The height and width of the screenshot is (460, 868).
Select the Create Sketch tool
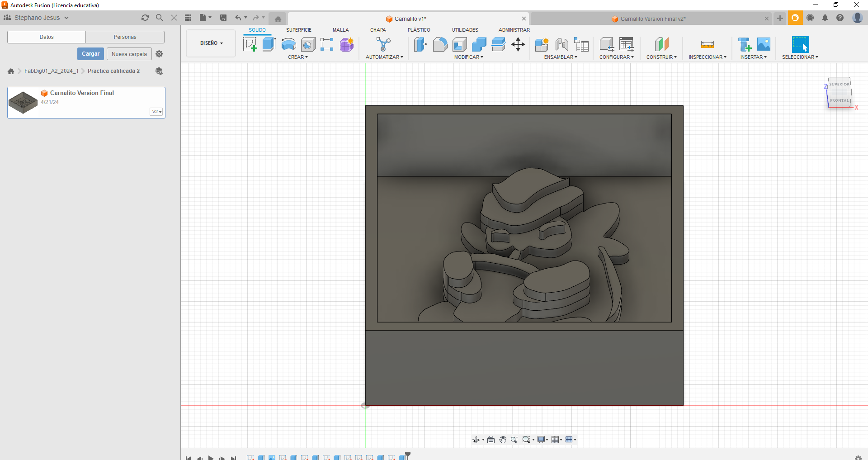tap(250, 44)
